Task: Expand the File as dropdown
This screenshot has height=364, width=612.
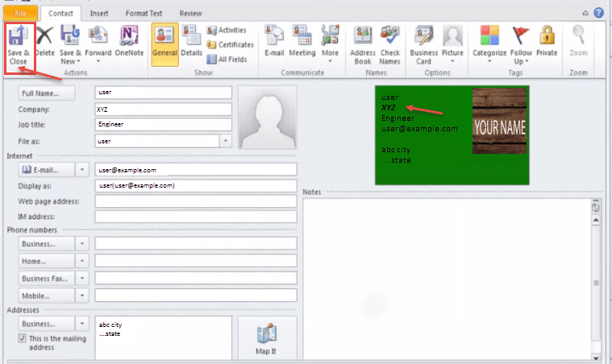Action: click(x=226, y=141)
